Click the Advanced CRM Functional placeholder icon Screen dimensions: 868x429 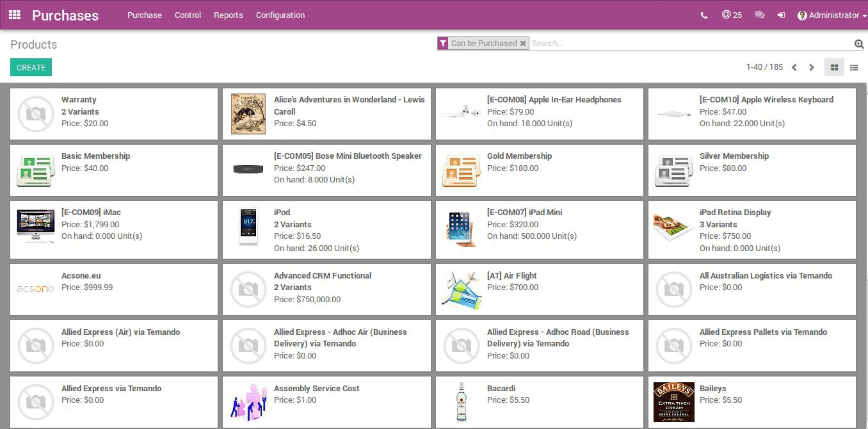tap(248, 290)
